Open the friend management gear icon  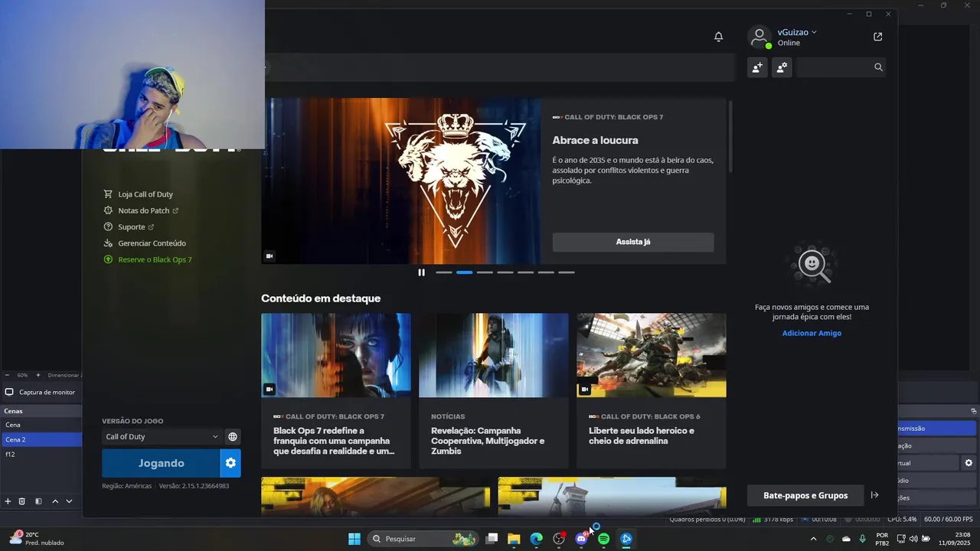click(x=782, y=67)
